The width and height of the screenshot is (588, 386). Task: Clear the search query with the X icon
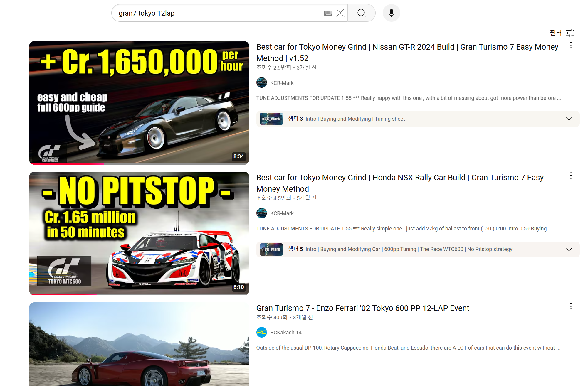click(x=340, y=13)
